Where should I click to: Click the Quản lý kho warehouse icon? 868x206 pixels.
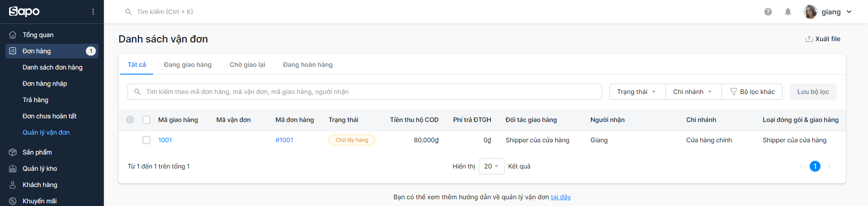pos(13,169)
